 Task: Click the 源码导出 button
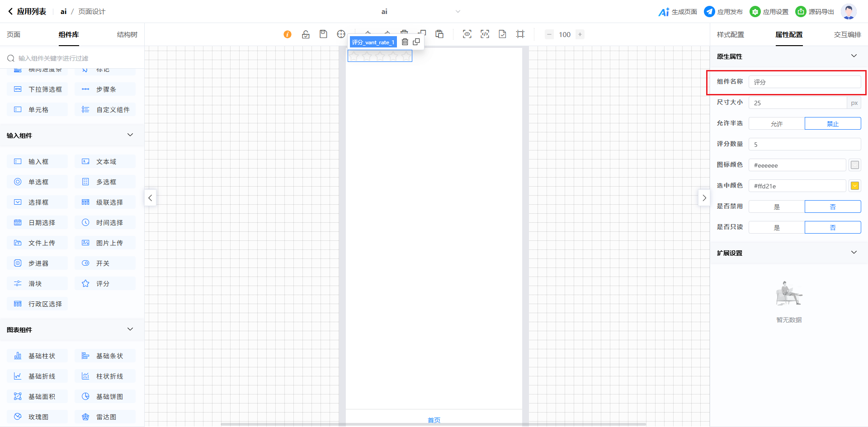[x=815, y=12]
